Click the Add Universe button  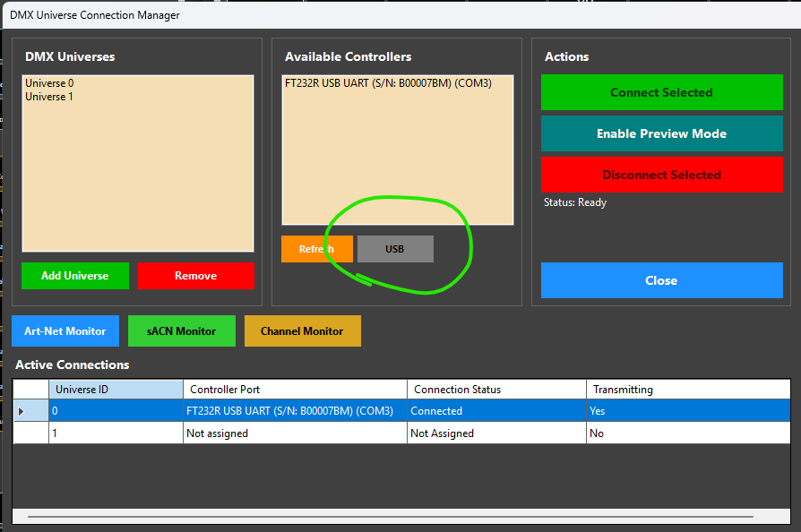tap(74, 276)
